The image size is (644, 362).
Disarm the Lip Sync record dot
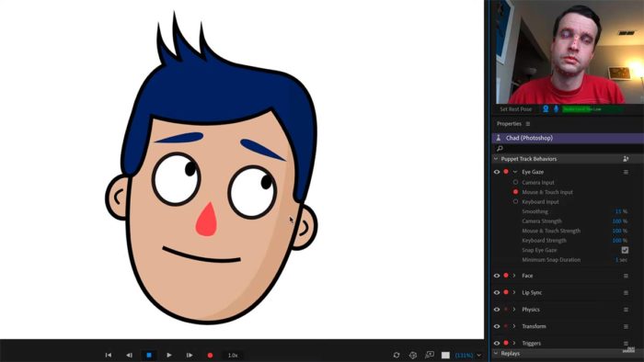506,292
